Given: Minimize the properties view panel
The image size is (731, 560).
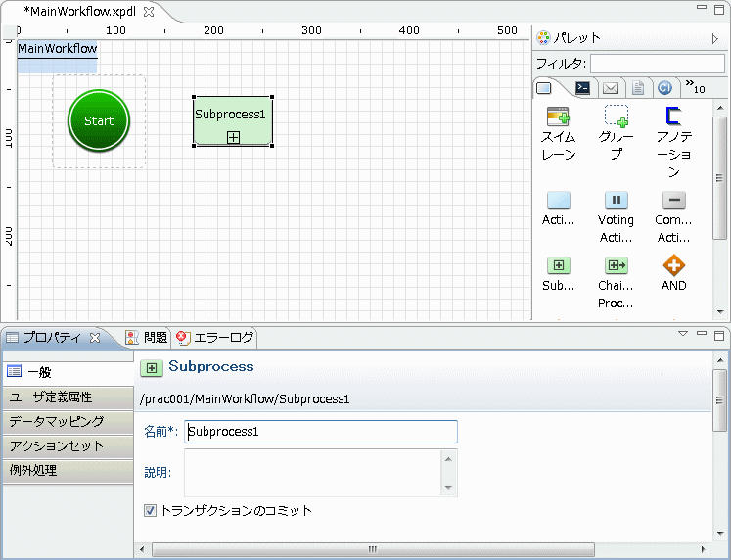Looking at the screenshot, I should pyautogui.click(x=702, y=334).
